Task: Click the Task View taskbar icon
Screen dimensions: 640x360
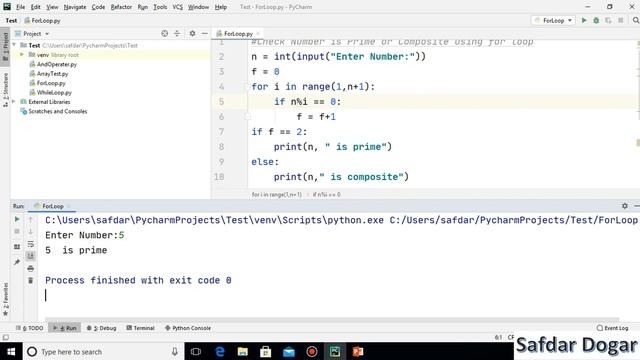Action: coord(196,351)
